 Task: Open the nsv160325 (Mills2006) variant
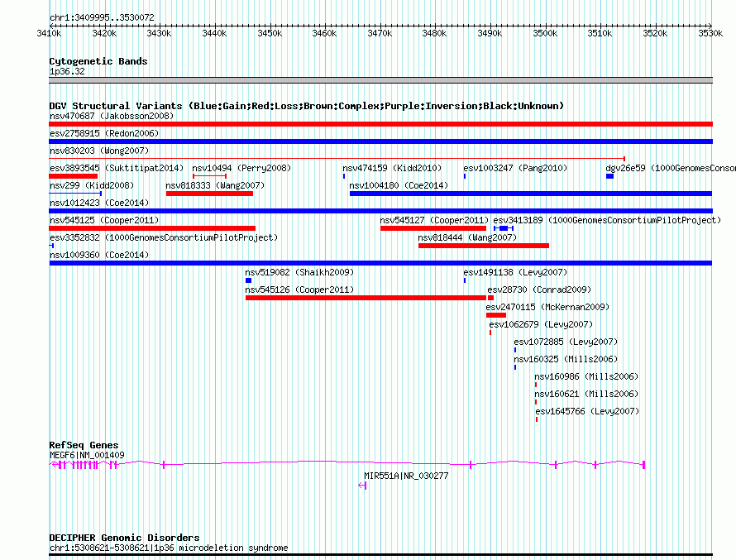click(566, 359)
